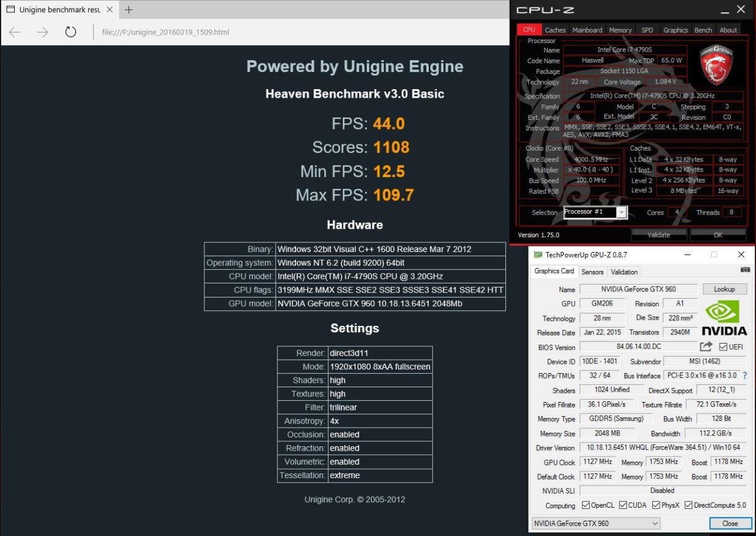Image resolution: width=756 pixels, height=536 pixels.
Task: Minimize the GPU-Z window
Action: coord(687,254)
